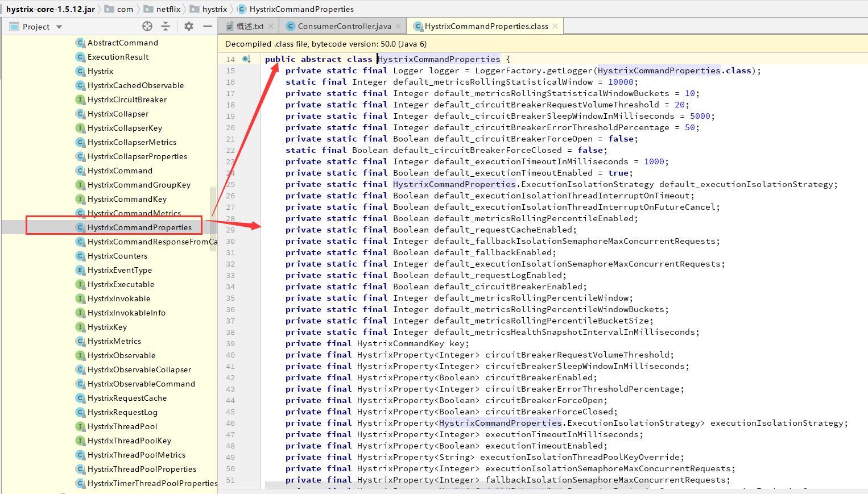
Task: Click the class icon beside HystrixMetrics
Action: coord(80,341)
